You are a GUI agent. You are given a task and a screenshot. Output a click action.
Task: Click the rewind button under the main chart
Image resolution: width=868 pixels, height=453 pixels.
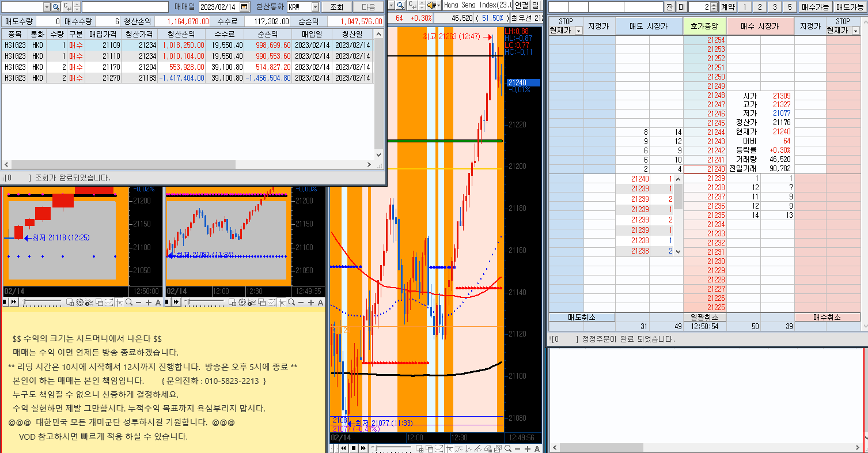[x=343, y=448]
